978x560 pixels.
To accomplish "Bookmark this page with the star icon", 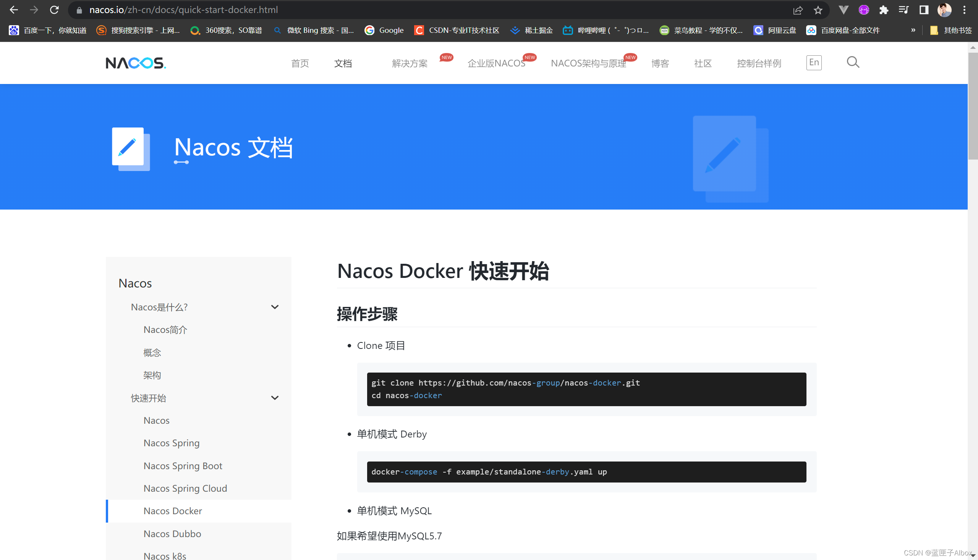I will 818,10.
